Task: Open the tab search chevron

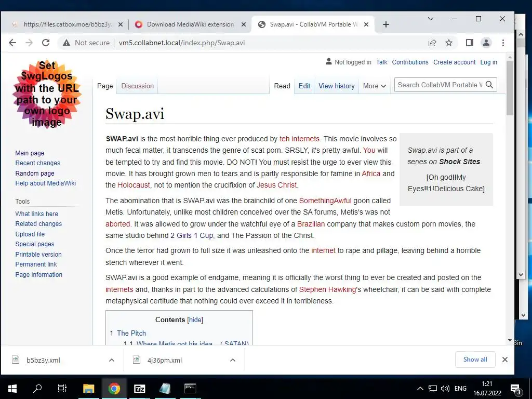Action: [431, 19]
